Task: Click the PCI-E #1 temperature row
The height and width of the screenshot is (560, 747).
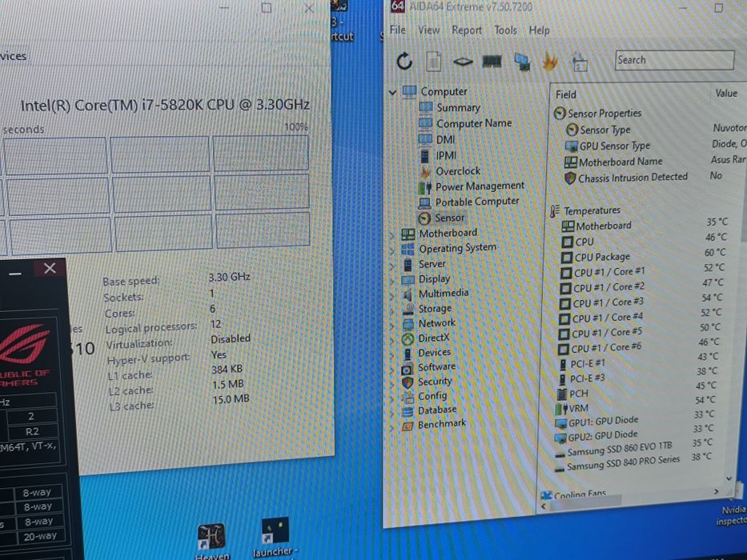Action: click(x=638, y=362)
